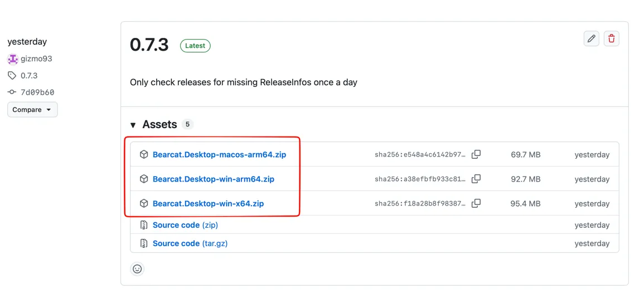Click the release description about ReleaseInfos
The width and height of the screenshot is (644, 293).
[x=244, y=82]
